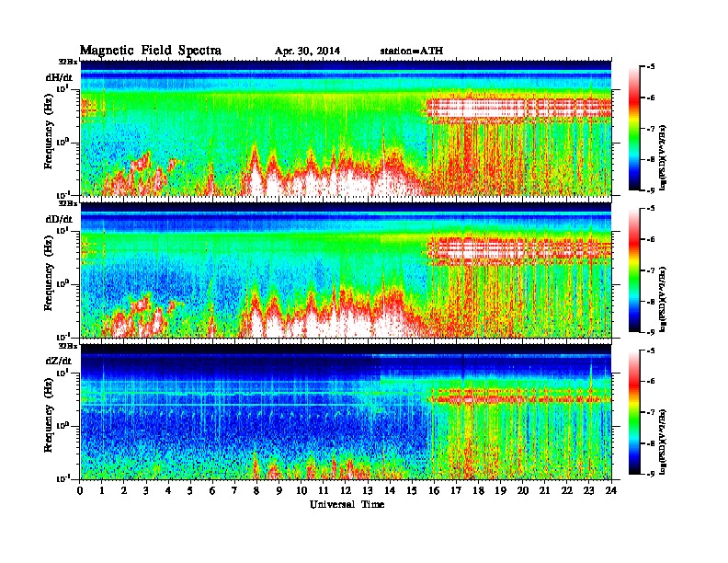Click hour 8 on the time axis
The height and width of the screenshot is (563, 728).
256,490
